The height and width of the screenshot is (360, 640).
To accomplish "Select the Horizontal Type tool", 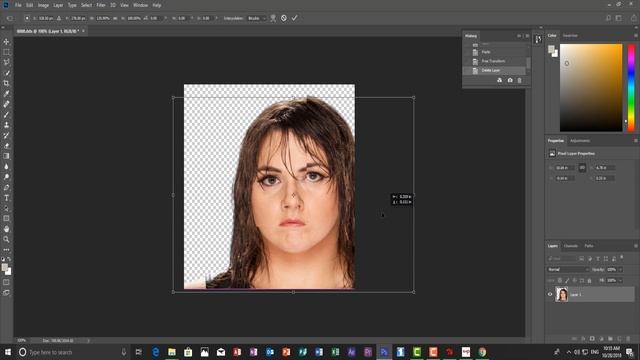I will tap(7, 198).
